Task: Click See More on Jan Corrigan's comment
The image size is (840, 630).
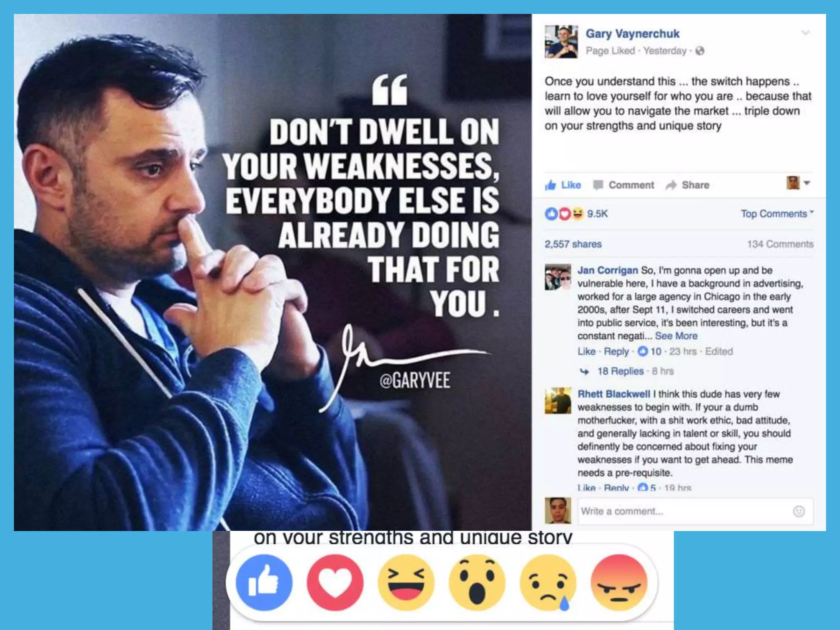Action: [x=676, y=336]
